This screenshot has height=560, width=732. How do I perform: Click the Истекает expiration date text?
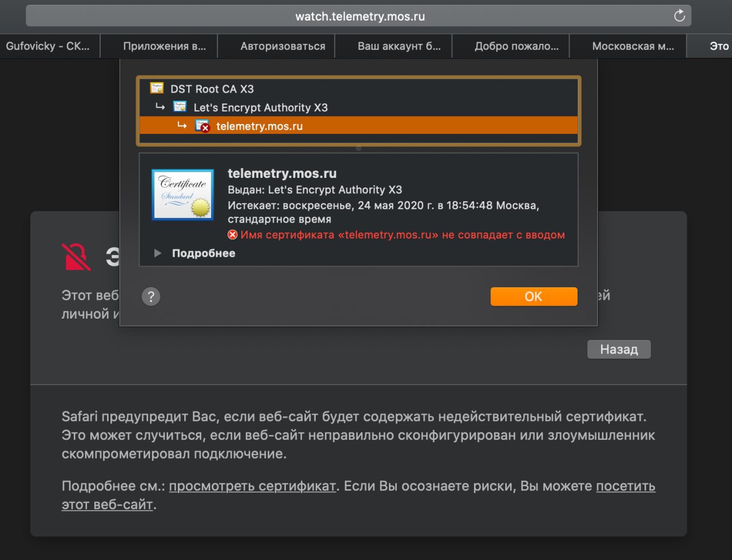[x=383, y=212]
